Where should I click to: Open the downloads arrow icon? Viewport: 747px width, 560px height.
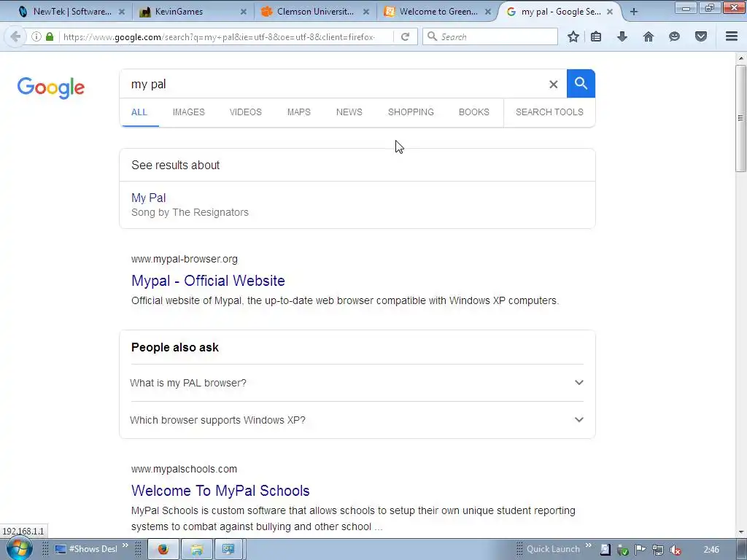tap(622, 36)
